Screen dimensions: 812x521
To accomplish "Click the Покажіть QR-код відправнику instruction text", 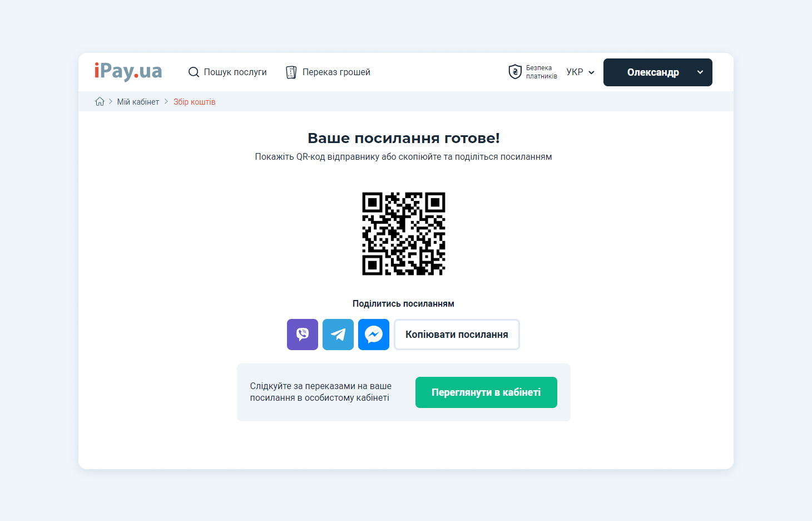I will pos(404,157).
